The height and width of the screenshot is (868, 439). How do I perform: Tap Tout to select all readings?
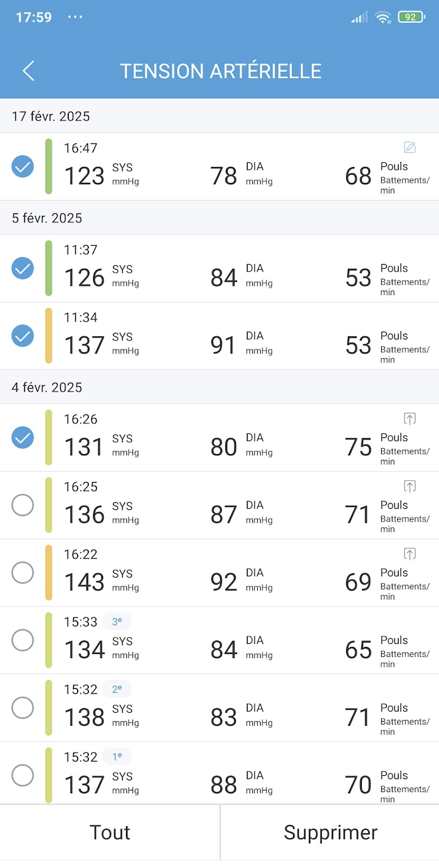click(x=110, y=833)
